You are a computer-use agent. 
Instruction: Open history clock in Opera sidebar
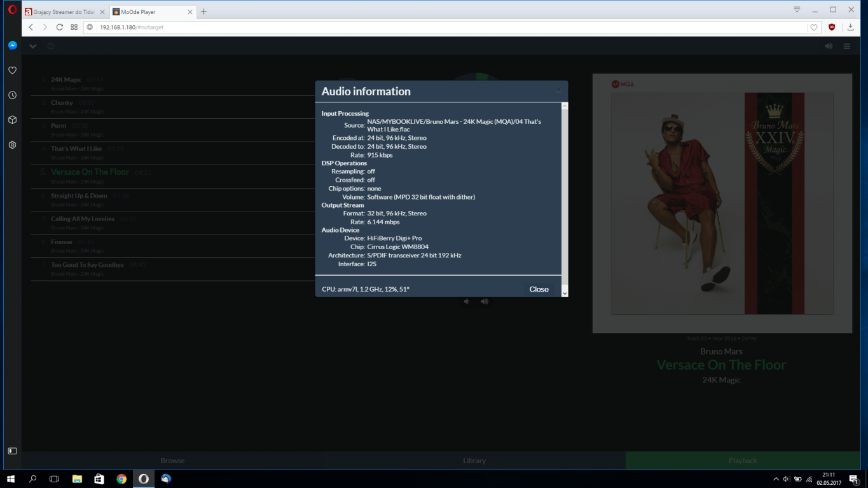click(12, 95)
